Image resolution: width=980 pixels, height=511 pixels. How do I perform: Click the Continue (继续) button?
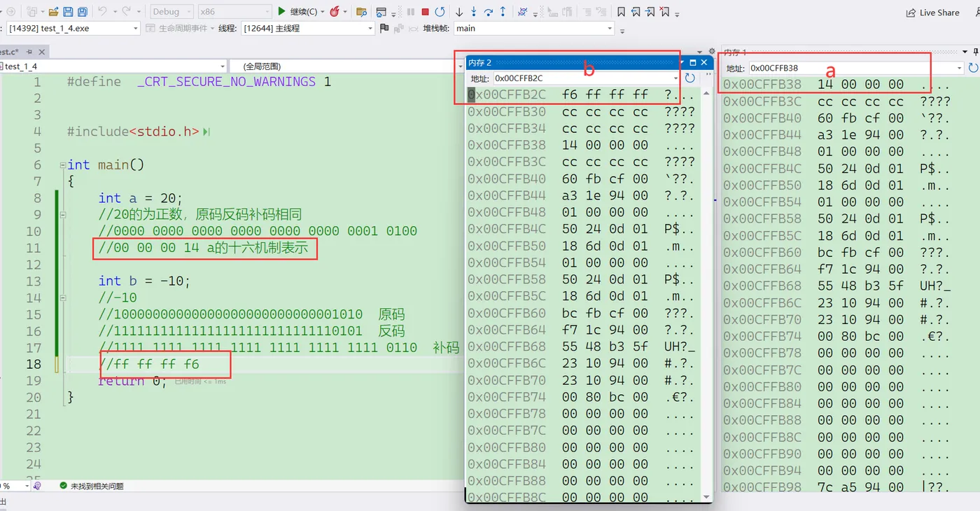(x=297, y=12)
